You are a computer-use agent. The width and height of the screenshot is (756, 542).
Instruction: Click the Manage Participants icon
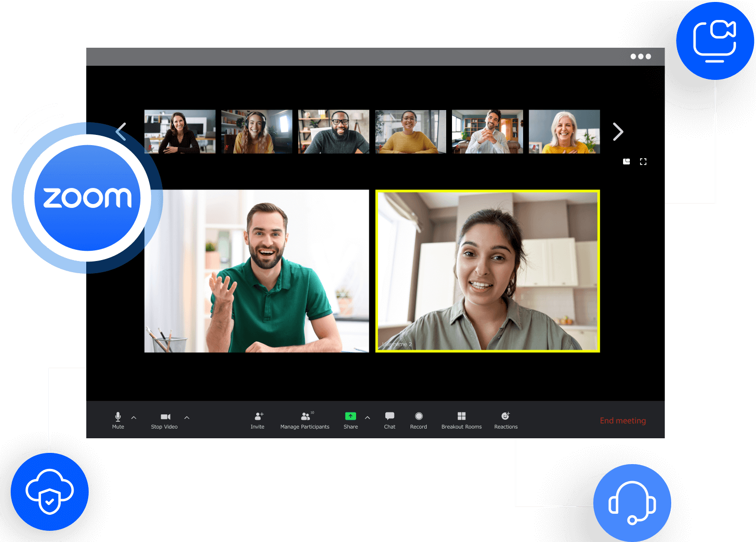point(305,416)
